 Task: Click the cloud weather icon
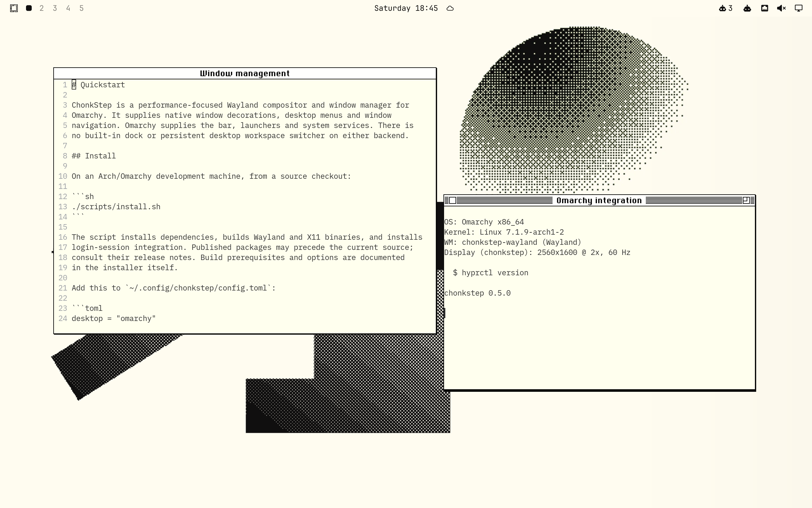coord(450,8)
